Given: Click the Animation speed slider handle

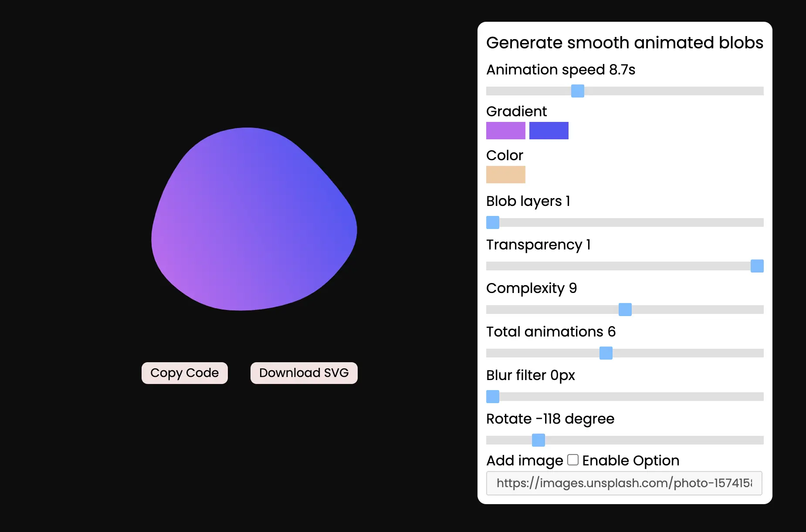Looking at the screenshot, I should tap(577, 91).
